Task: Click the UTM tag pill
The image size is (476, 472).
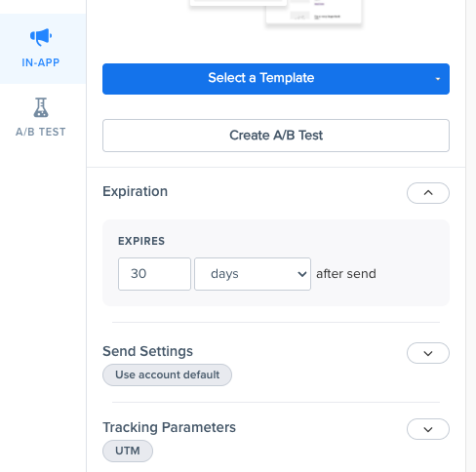Action: click(128, 451)
